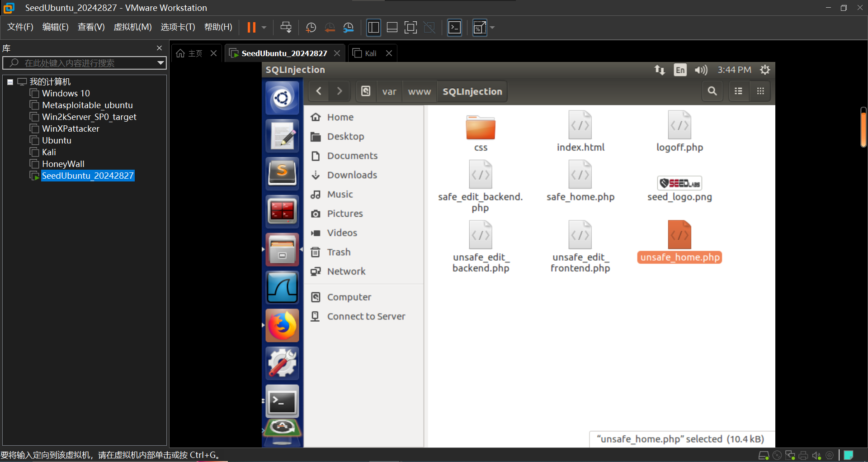Navigate to the var path segment
Screen dimensions: 868x462
click(x=389, y=91)
